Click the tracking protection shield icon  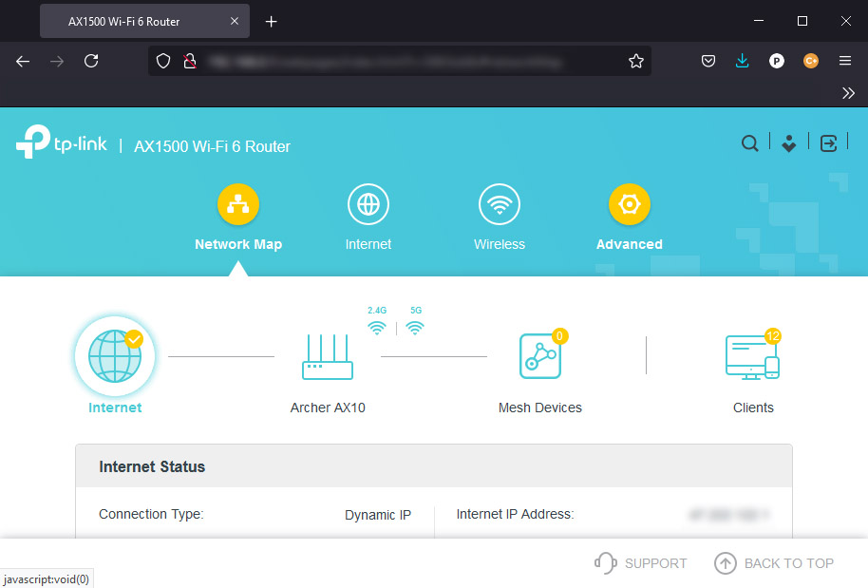[x=163, y=61]
